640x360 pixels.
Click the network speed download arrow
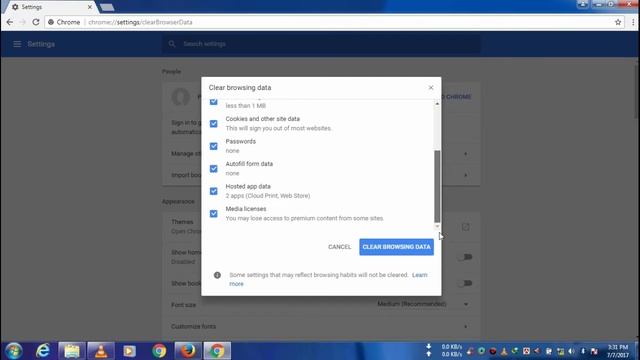click(429, 347)
